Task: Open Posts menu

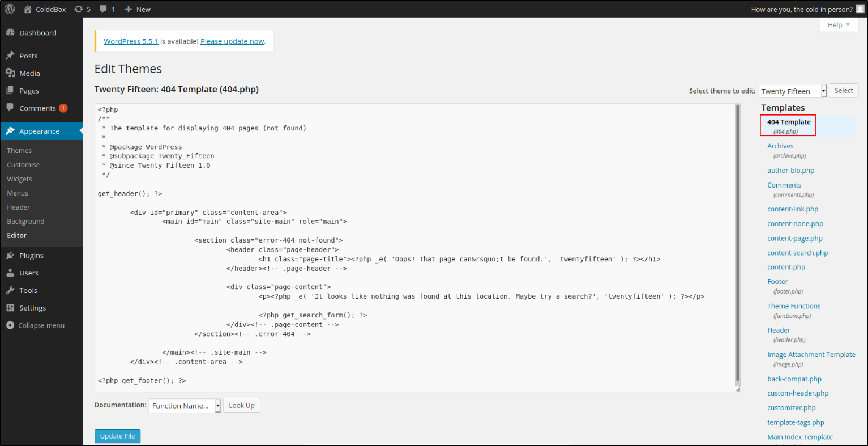Action: tap(28, 56)
